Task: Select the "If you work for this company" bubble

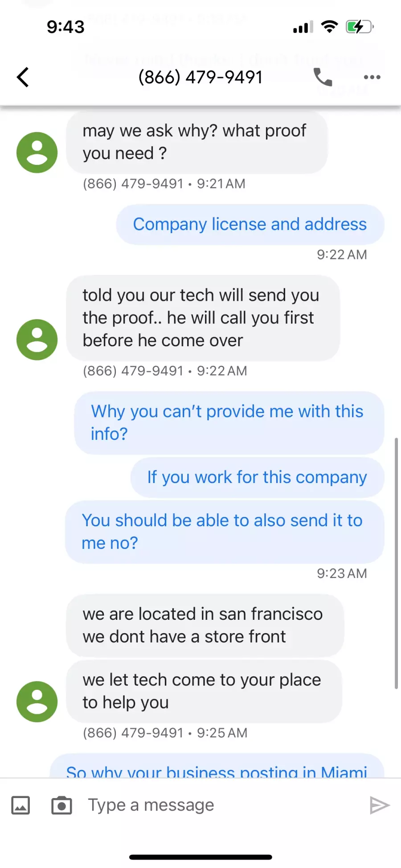Action: coord(257,477)
